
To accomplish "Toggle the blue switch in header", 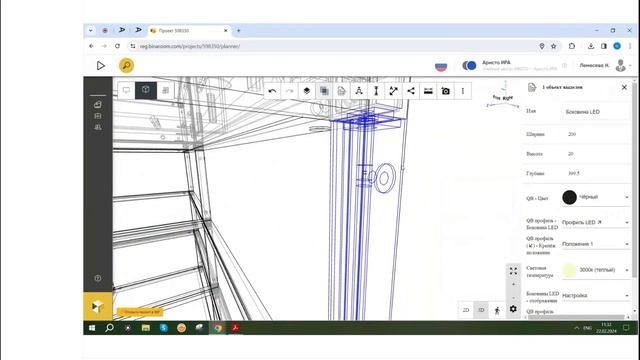I will pyautogui.click(x=469, y=65).
